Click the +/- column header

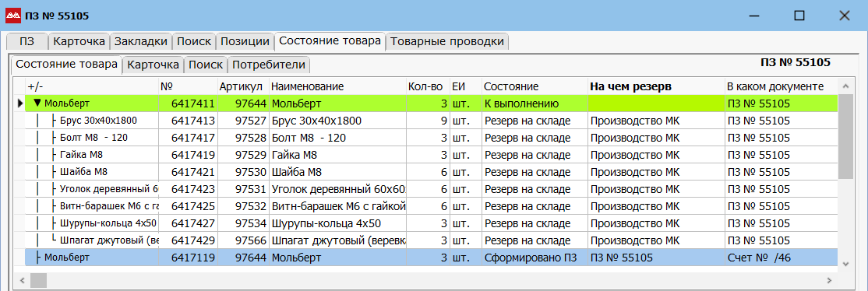tap(92, 86)
